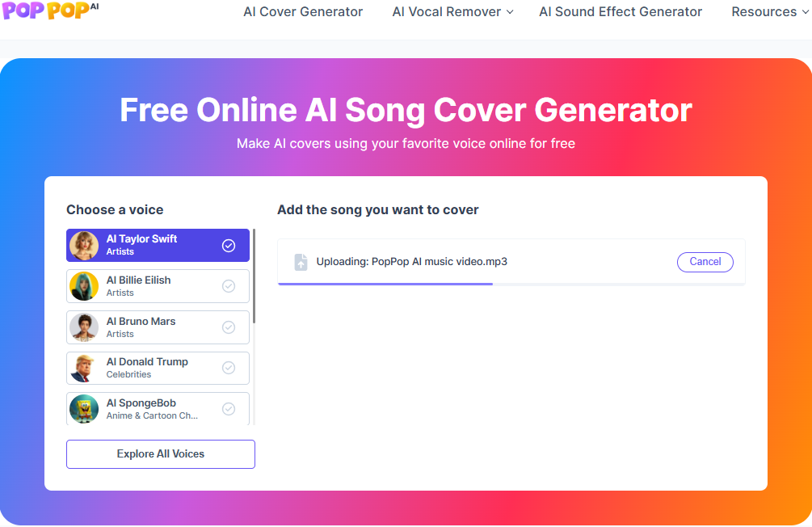Screen dimensions: 812x527
Task: Click the AI Taylor Swift avatar
Action: [84, 245]
